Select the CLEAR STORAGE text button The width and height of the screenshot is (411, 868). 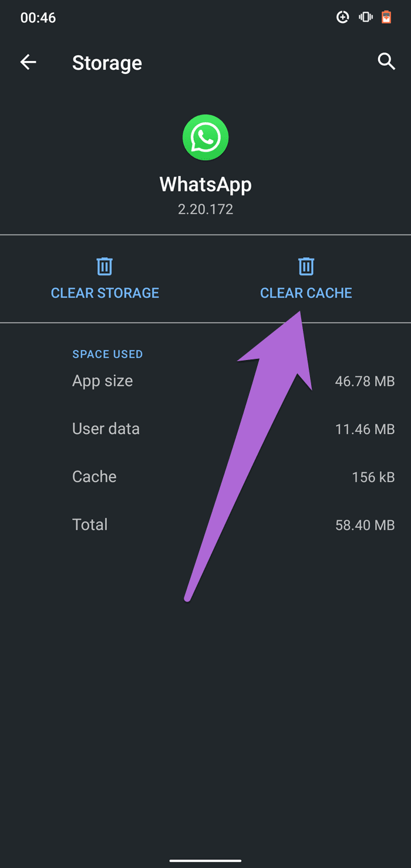[x=105, y=293]
